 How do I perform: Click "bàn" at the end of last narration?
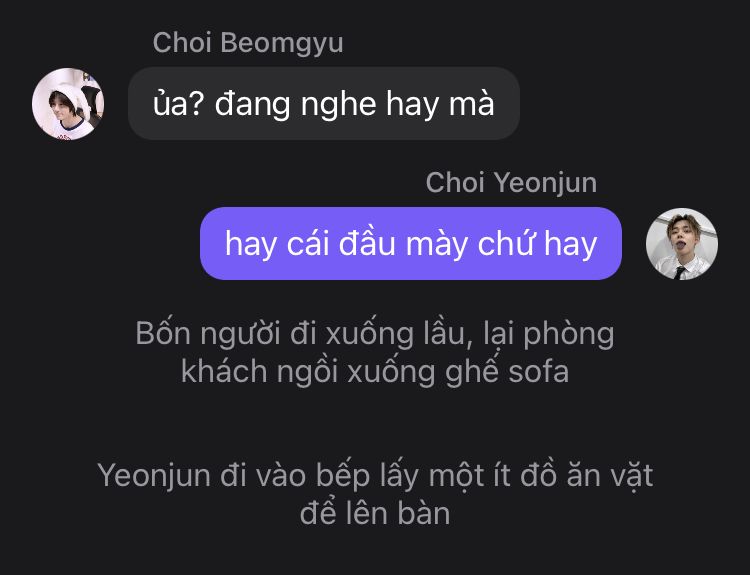pos(424,513)
